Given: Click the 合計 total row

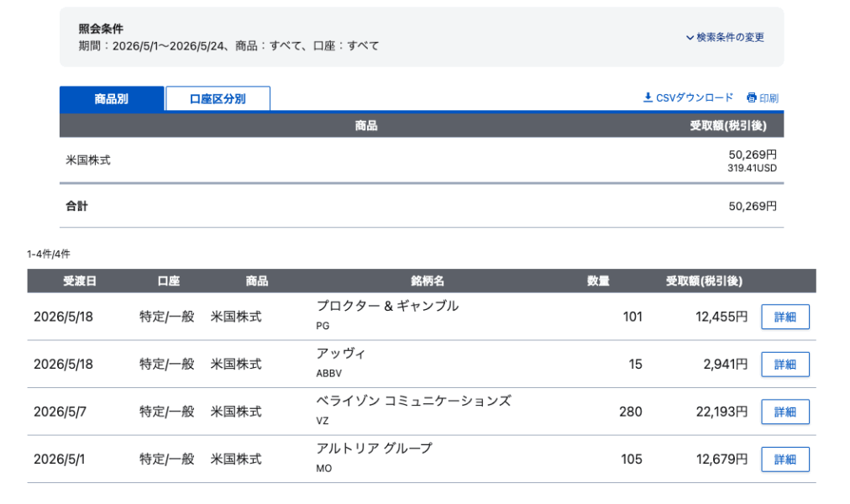Looking at the screenshot, I should click(422, 206).
